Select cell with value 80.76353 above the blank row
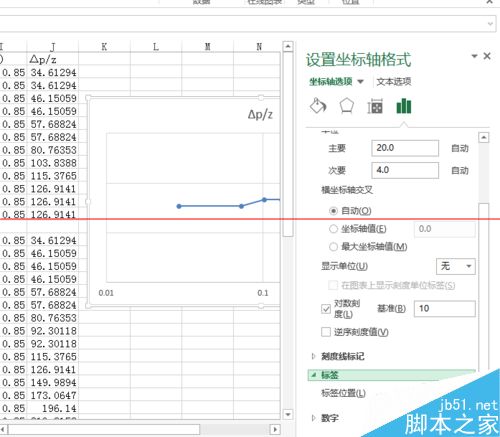Image resolution: width=500 pixels, height=437 pixels. [x=53, y=150]
